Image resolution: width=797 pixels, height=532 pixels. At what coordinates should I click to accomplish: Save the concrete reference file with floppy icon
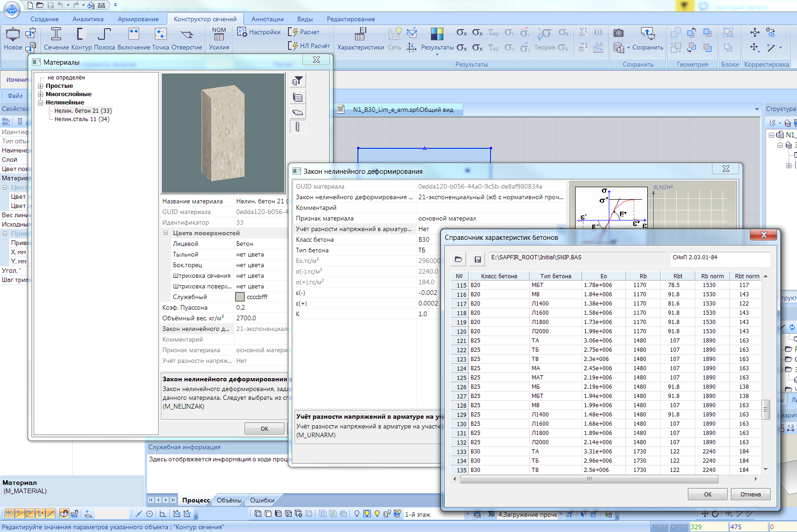click(478, 259)
